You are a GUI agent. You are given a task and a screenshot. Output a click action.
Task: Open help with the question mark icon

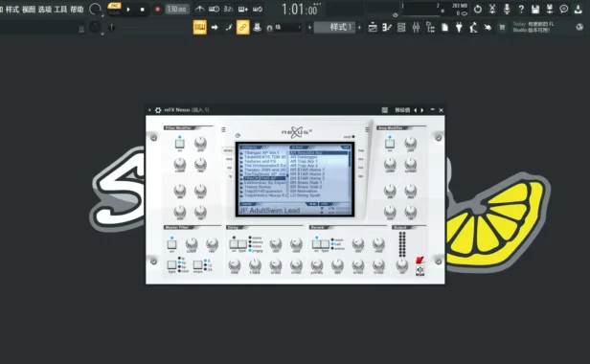(x=521, y=9)
